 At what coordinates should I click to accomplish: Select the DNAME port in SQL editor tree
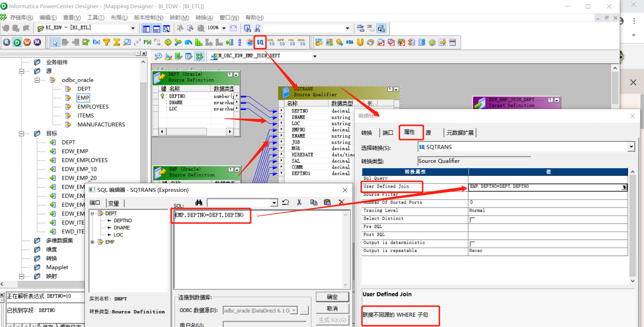(x=122, y=228)
